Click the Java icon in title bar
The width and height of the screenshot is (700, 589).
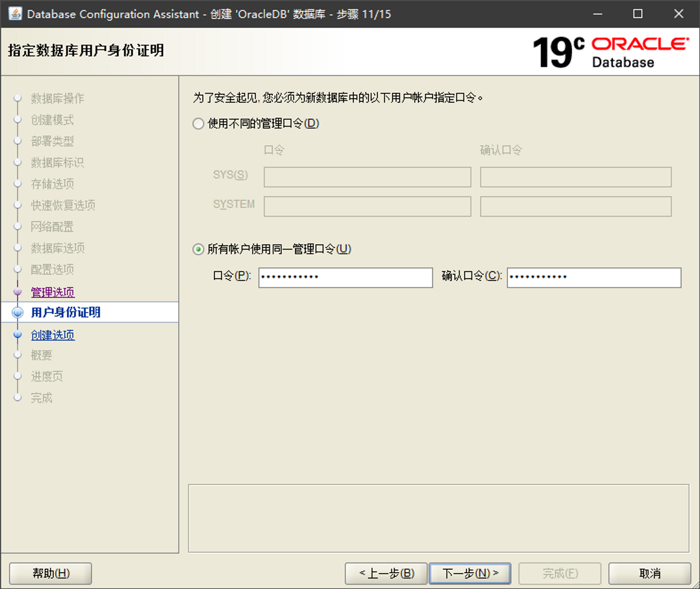pos(15,14)
